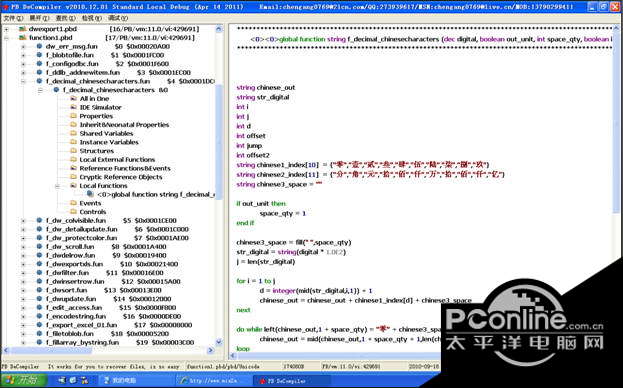Click the code panel scroll-left arrow
The image size is (623, 388).
234,356
